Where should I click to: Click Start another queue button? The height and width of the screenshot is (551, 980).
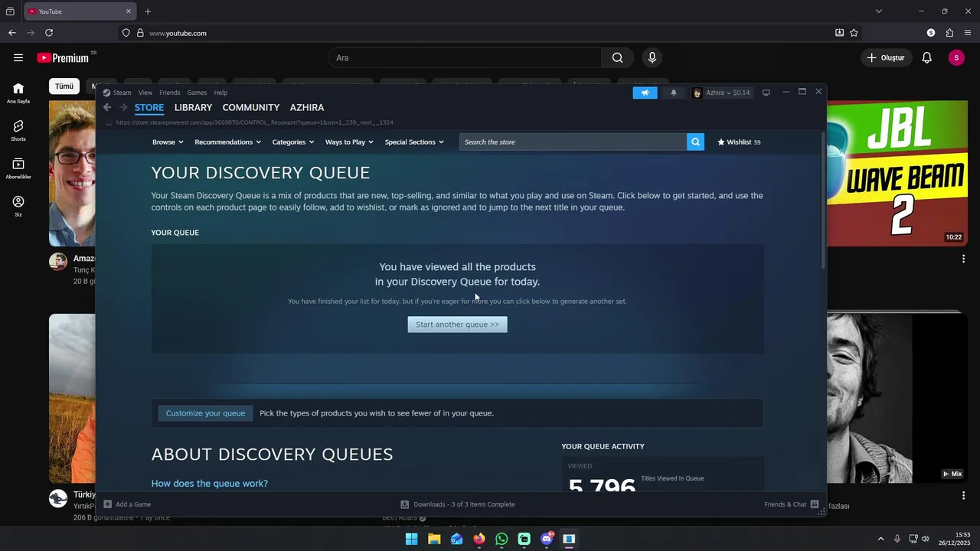click(457, 324)
